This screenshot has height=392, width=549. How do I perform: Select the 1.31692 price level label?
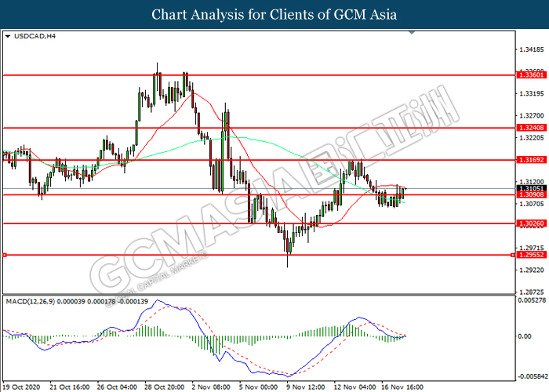coord(531,160)
